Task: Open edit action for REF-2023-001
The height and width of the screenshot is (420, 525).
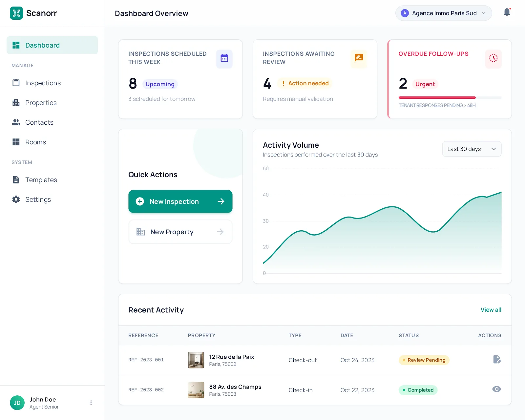Action: [497, 360]
